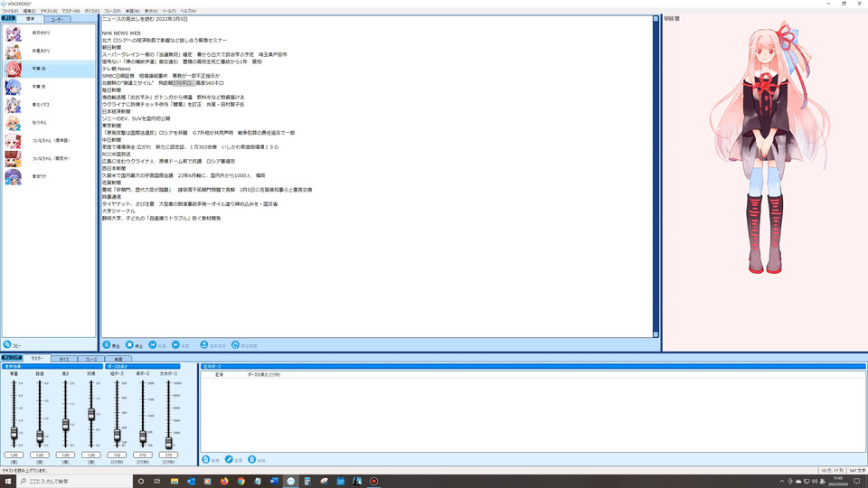Open the 表示(V) menu
The image size is (868, 488).
pyautogui.click(x=151, y=11)
